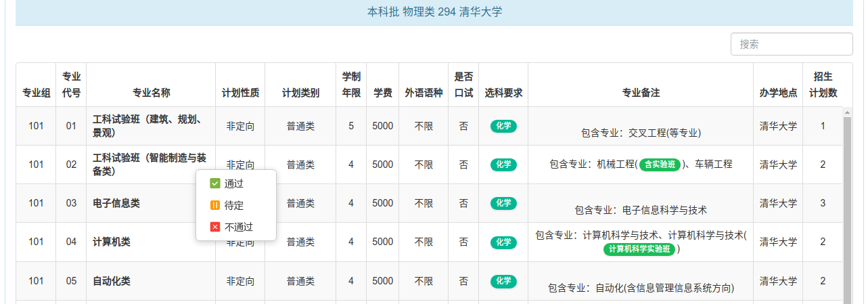868x304 pixels.
Task: Click 学制 value 5 in row 01
Action: (x=350, y=126)
